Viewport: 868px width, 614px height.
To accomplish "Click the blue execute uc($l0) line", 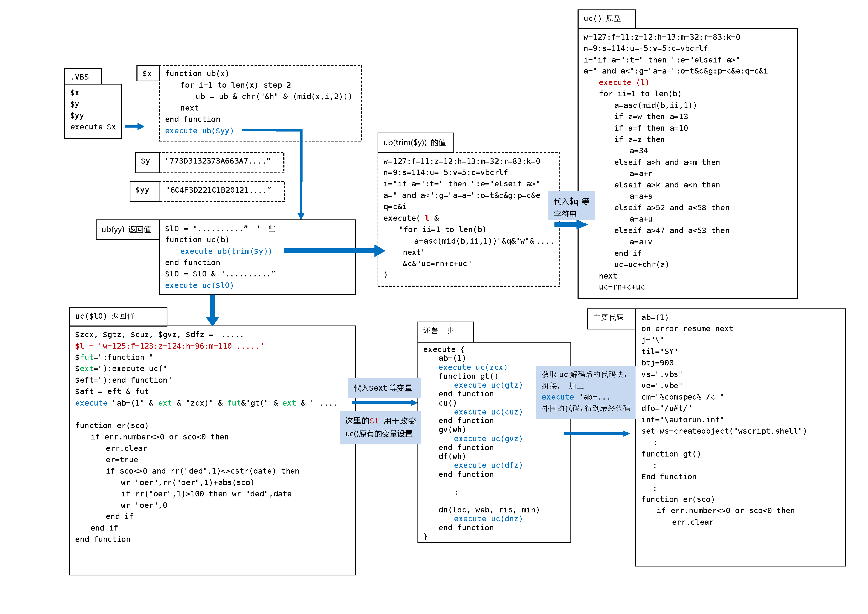I will pyautogui.click(x=199, y=286).
